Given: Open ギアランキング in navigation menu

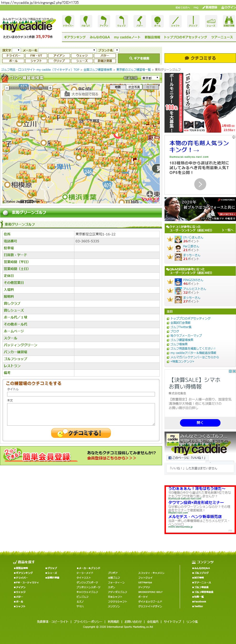Looking at the screenshot, I should click(x=75, y=37).
